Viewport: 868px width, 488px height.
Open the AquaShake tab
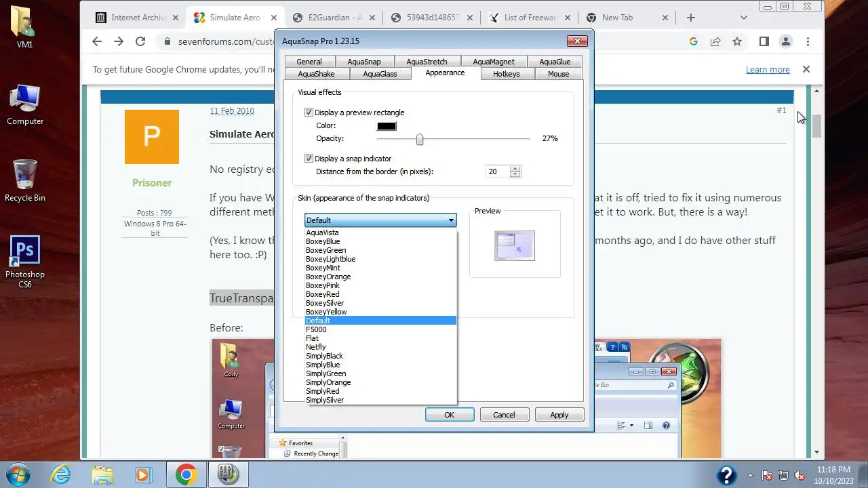pyautogui.click(x=316, y=74)
